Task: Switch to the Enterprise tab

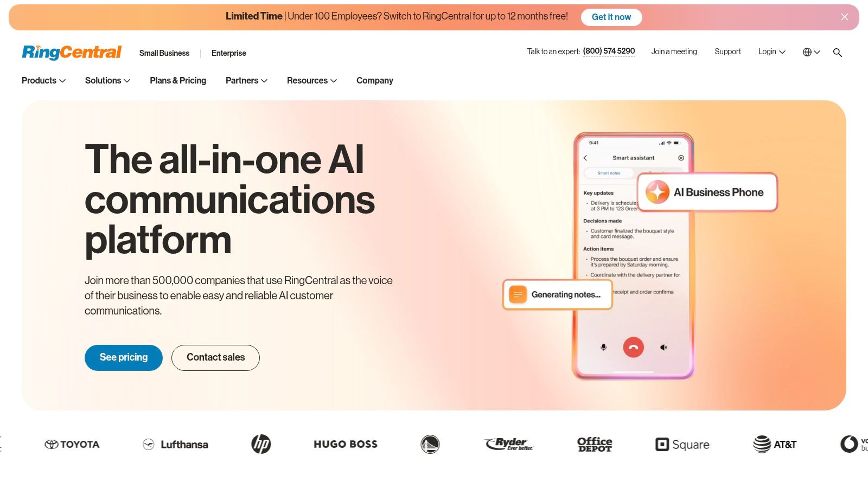Action: point(228,53)
